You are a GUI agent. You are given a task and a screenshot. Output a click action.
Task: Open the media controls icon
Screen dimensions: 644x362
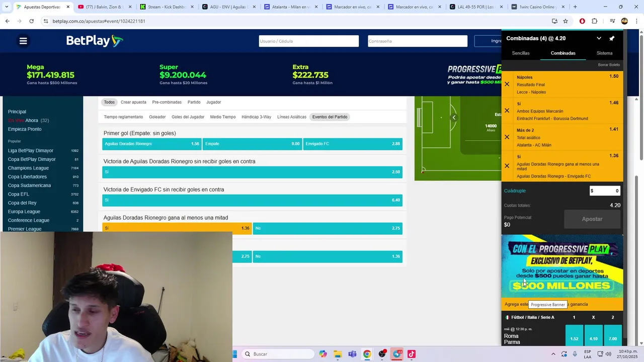612,21
